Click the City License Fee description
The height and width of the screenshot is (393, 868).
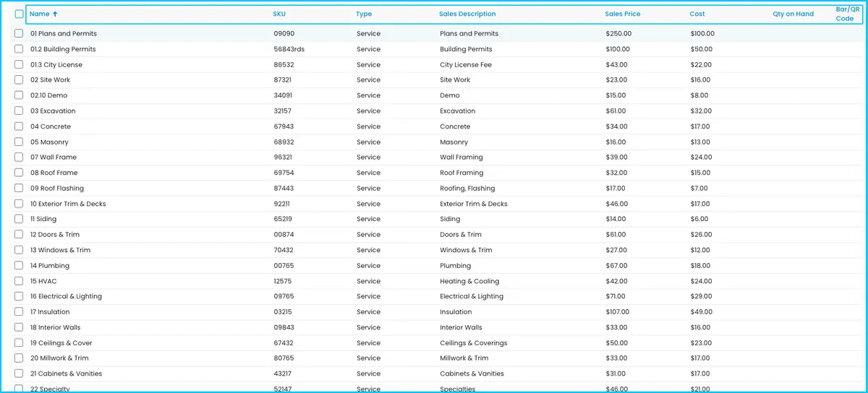[x=466, y=64]
